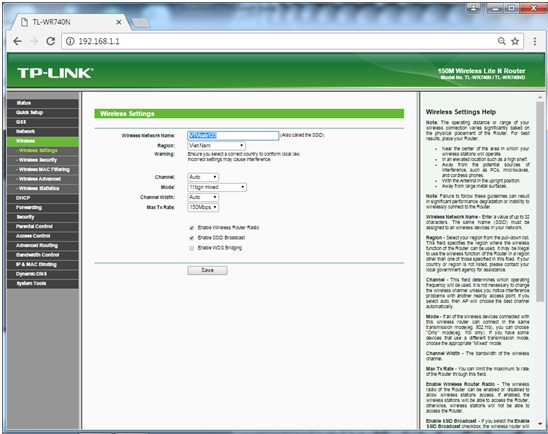The height and width of the screenshot is (434, 548).
Task: Open the Forwarding menu item
Action: [x=43, y=208]
